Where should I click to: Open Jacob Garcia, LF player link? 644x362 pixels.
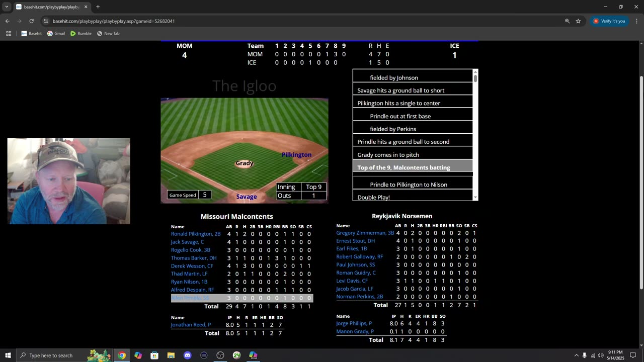(x=355, y=289)
